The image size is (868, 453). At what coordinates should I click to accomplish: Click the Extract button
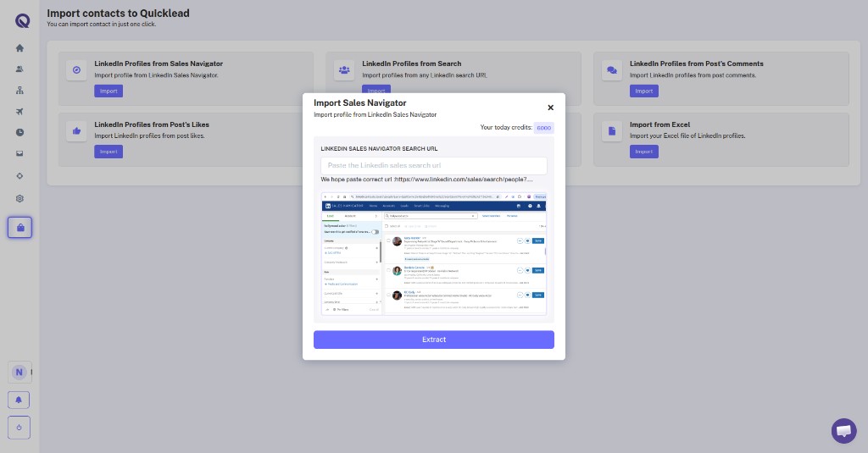click(x=434, y=340)
